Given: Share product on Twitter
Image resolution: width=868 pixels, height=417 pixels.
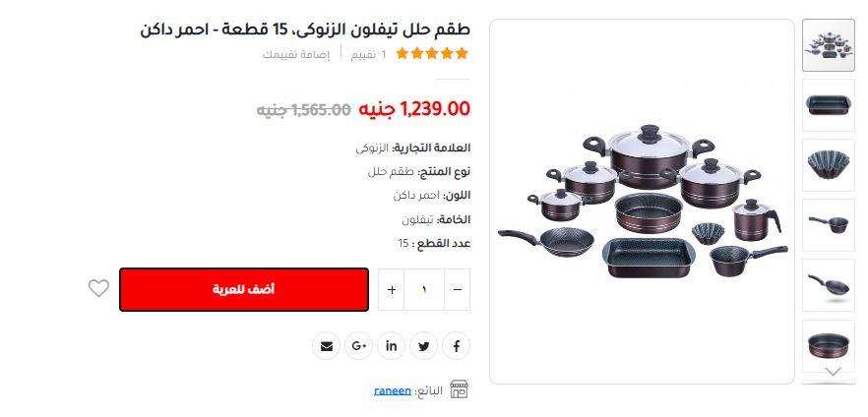Looking at the screenshot, I should coord(423,346).
